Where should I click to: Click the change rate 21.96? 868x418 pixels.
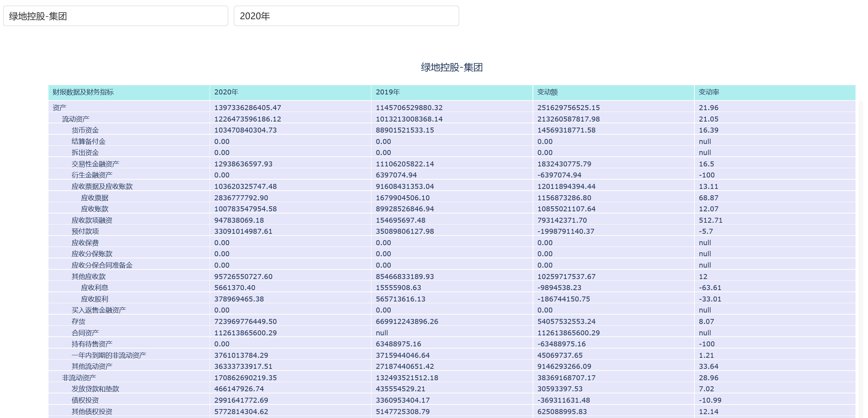coord(708,108)
